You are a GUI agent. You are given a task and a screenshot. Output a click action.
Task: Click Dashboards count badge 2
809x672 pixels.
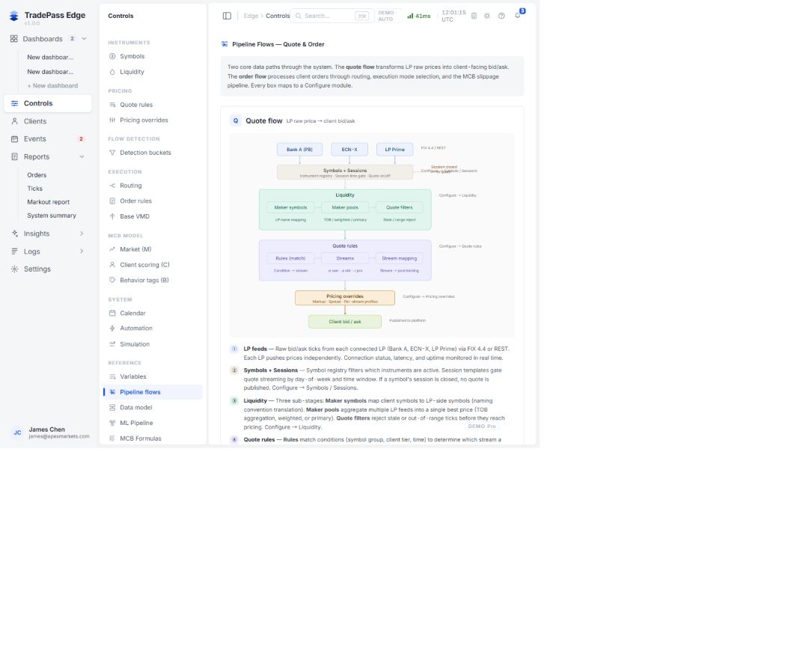(x=73, y=39)
